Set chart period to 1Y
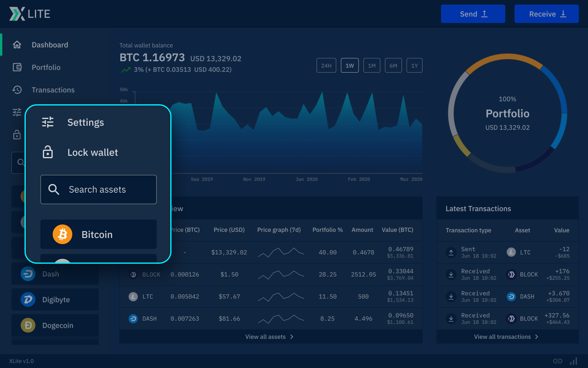588x368 pixels. (414, 65)
